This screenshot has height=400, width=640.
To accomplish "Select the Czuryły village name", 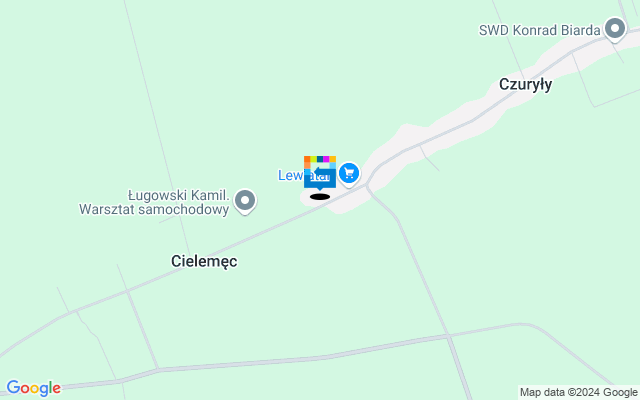I will coord(525,84).
